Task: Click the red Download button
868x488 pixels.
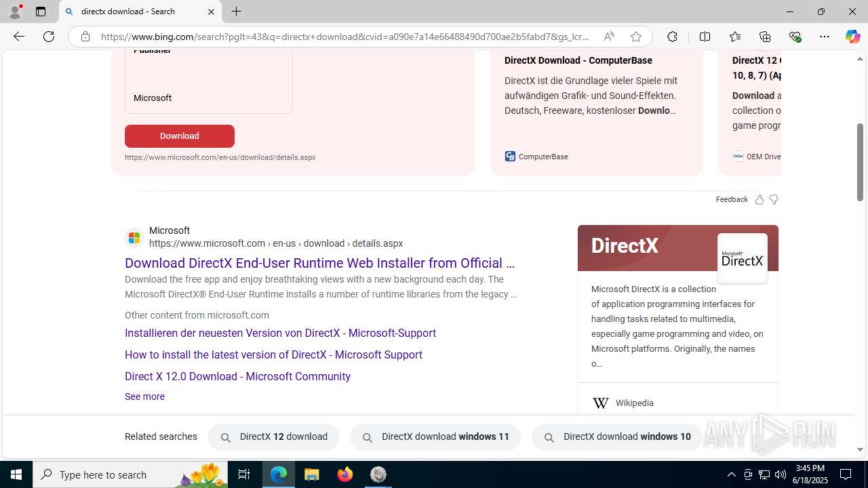Action: pyautogui.click(x=180, y=136)
